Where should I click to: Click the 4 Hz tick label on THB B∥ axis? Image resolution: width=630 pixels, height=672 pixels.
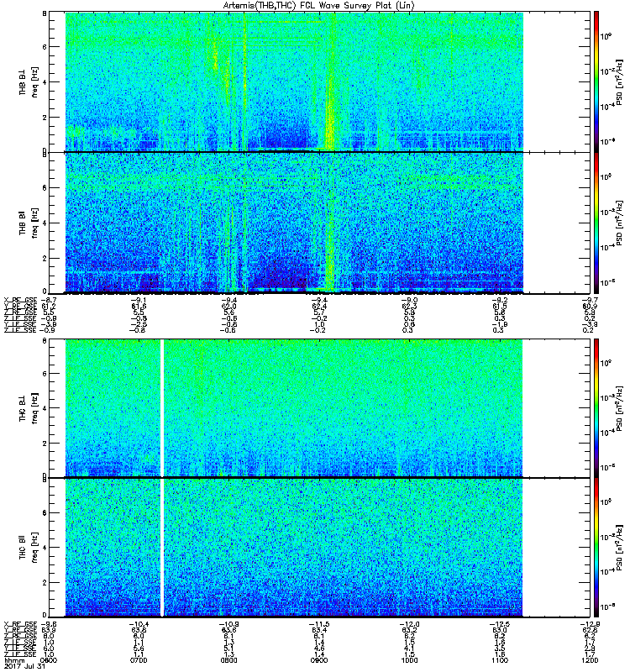coord(45,223)
